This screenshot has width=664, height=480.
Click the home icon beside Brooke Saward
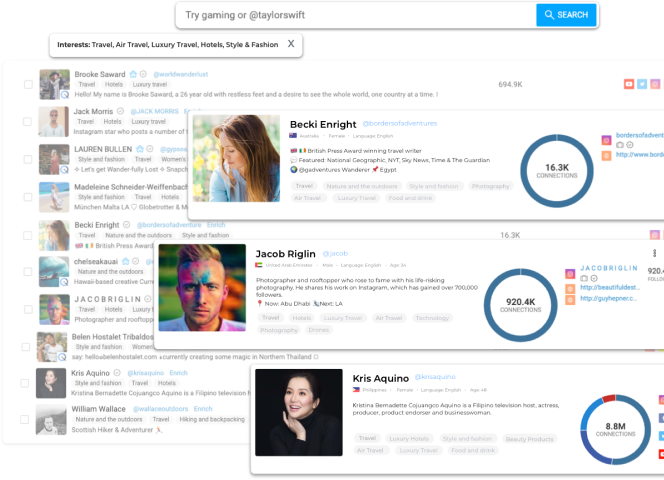pos(133,74)
